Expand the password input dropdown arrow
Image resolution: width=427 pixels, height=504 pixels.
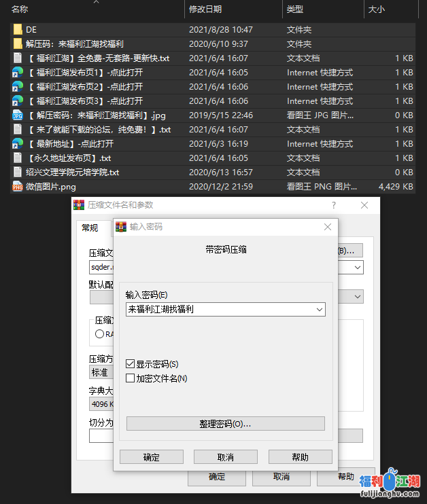point(320,309)
